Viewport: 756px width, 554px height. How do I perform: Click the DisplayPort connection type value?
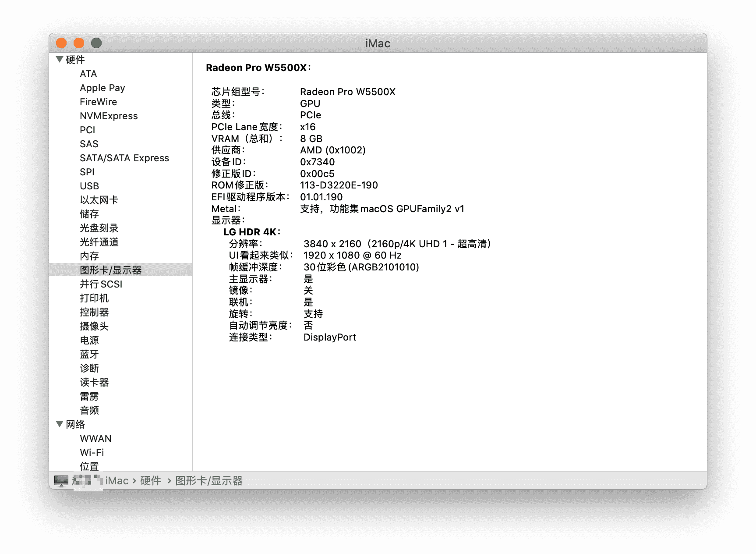330,337
